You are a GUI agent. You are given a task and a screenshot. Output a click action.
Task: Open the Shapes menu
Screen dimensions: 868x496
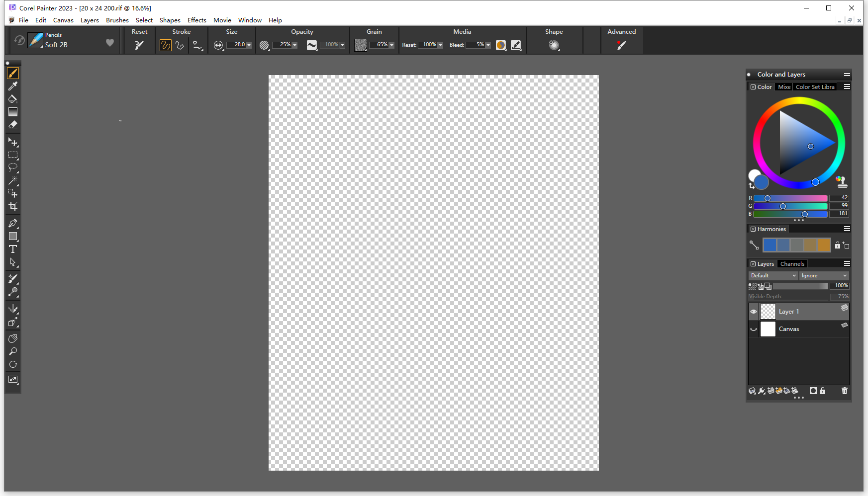(x=170, y=20)
